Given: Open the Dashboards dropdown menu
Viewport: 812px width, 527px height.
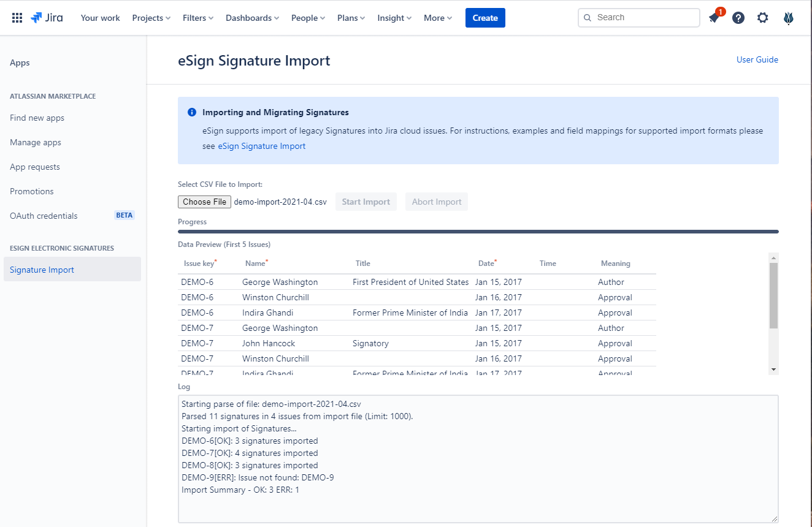Looking at the screenshot, I should (252, 18).
